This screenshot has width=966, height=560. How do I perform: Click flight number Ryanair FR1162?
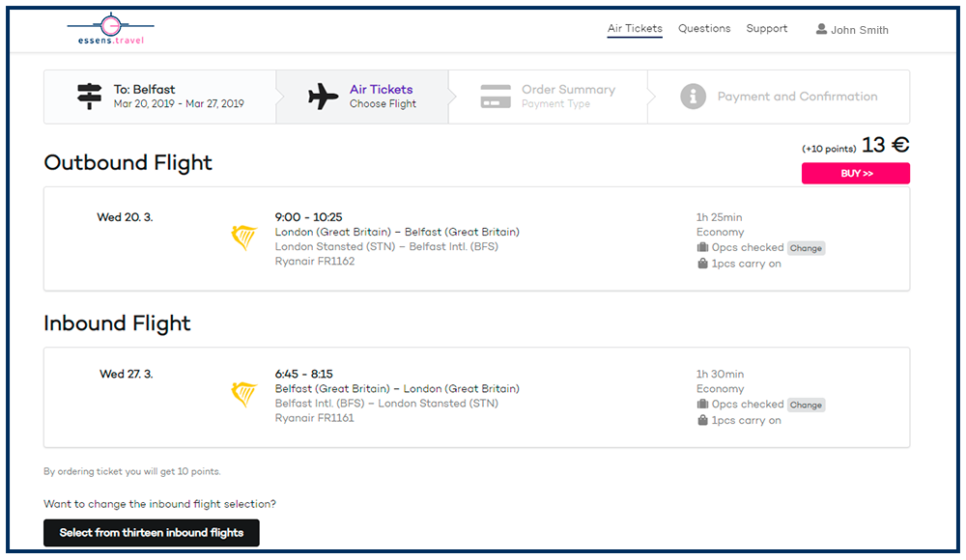tap(315, 262)
